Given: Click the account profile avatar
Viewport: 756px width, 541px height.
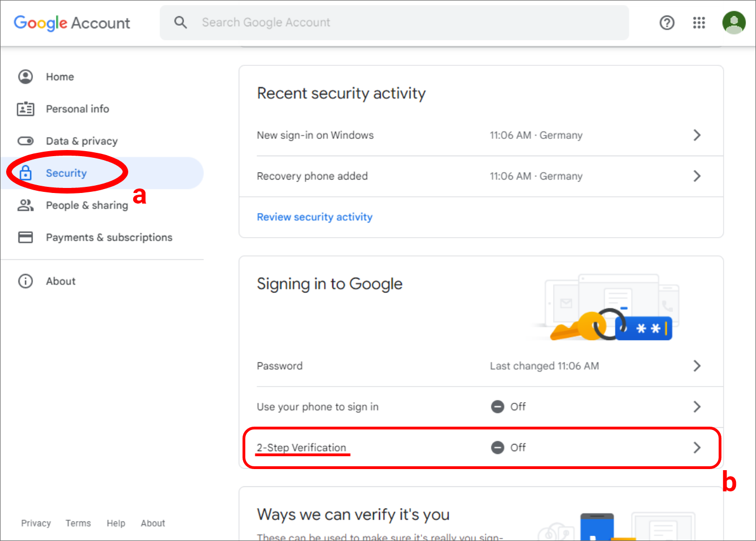Looking at the screenshot, I should pos(734,23).
